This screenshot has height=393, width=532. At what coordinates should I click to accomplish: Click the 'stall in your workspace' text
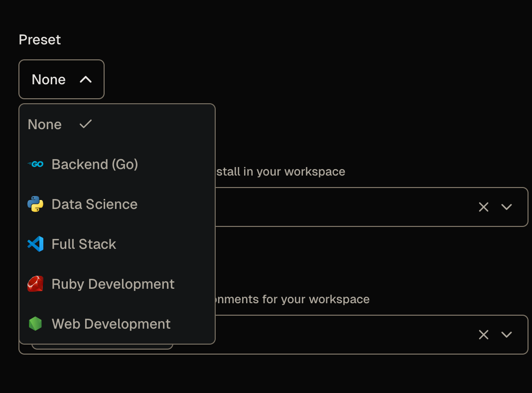[x=281, y=172]
